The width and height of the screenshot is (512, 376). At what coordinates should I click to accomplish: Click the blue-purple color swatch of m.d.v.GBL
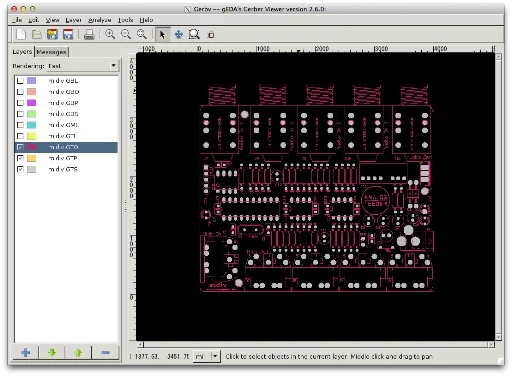(x=32, y=81)
